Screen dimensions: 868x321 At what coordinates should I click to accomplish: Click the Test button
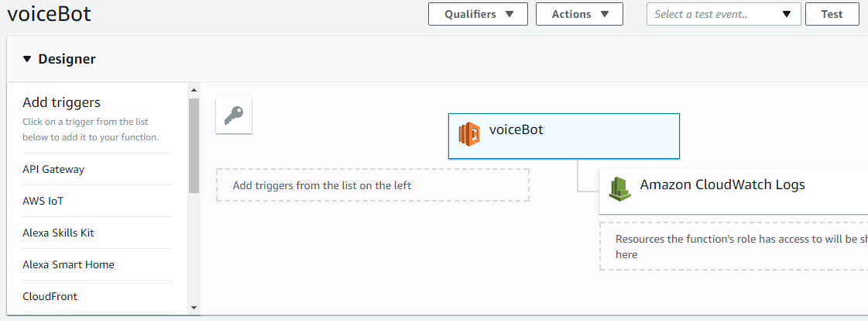pyautogui.click(x=832, y=14)
